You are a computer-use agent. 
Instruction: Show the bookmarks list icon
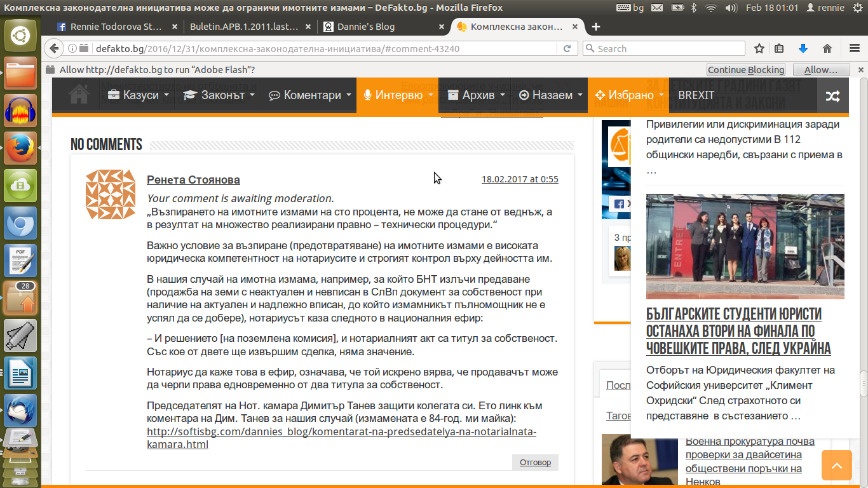779,49
